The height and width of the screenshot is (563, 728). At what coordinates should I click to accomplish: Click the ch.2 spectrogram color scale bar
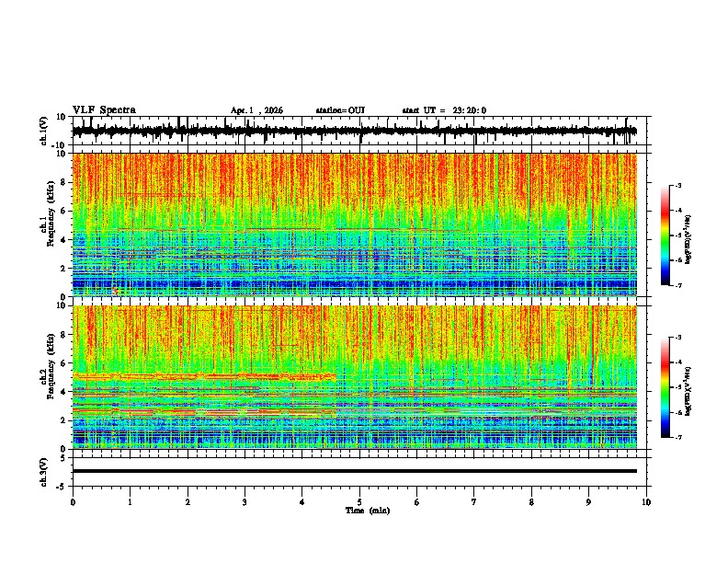tap(665, 387)
